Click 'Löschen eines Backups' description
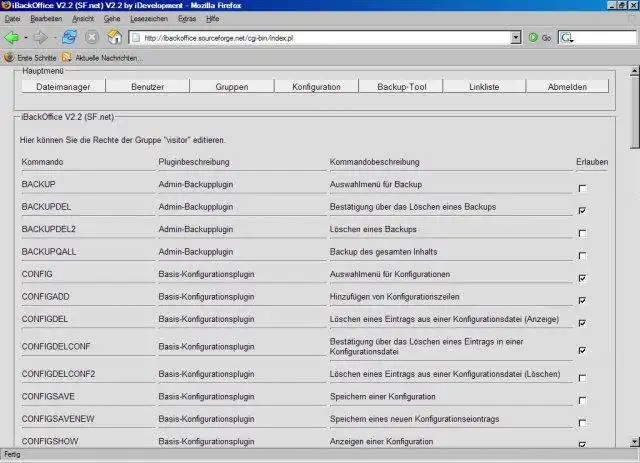 point(373,229)
